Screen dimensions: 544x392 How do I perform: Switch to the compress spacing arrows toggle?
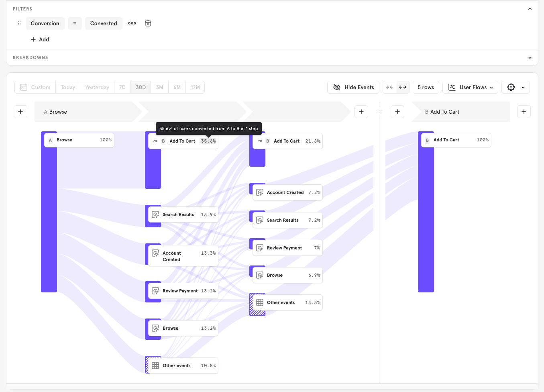389,87
